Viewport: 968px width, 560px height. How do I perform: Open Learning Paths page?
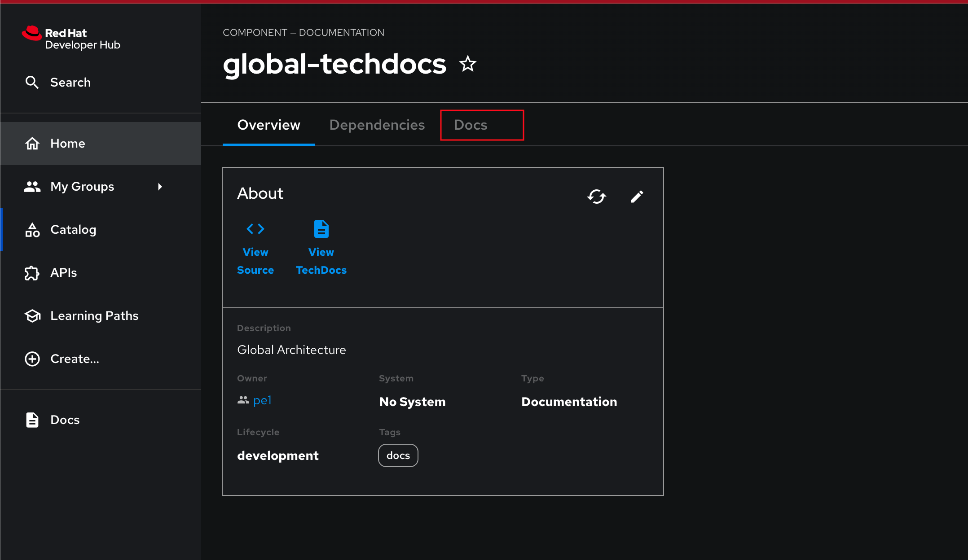[x=101, y=316]
